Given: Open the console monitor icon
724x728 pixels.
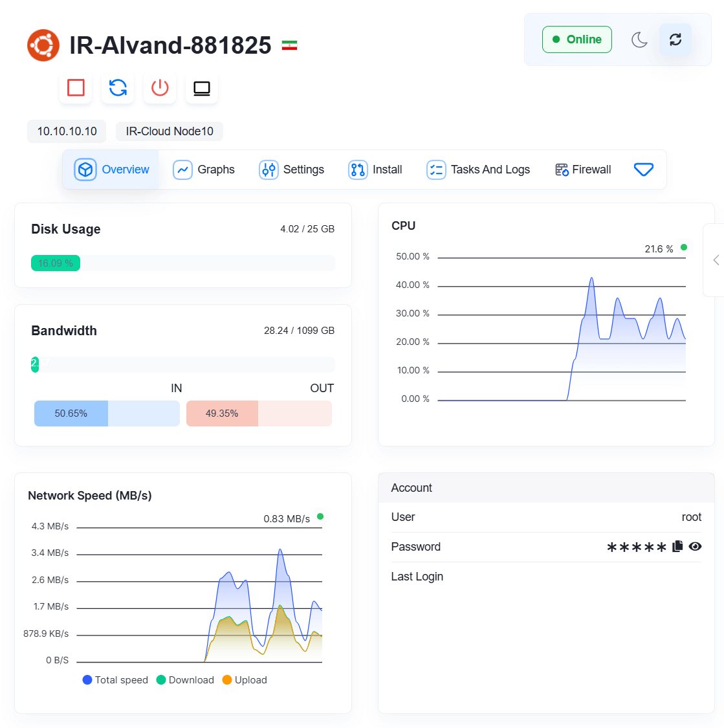Looking at the screenshot, I should click(202, 87).
